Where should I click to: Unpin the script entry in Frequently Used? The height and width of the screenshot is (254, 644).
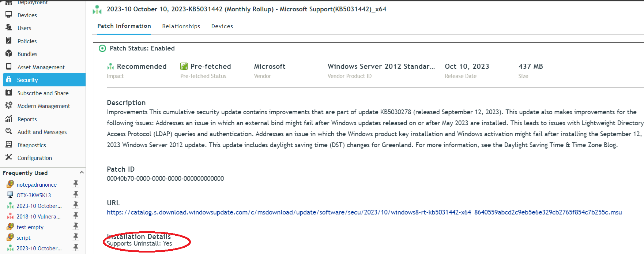click(76, 237)
